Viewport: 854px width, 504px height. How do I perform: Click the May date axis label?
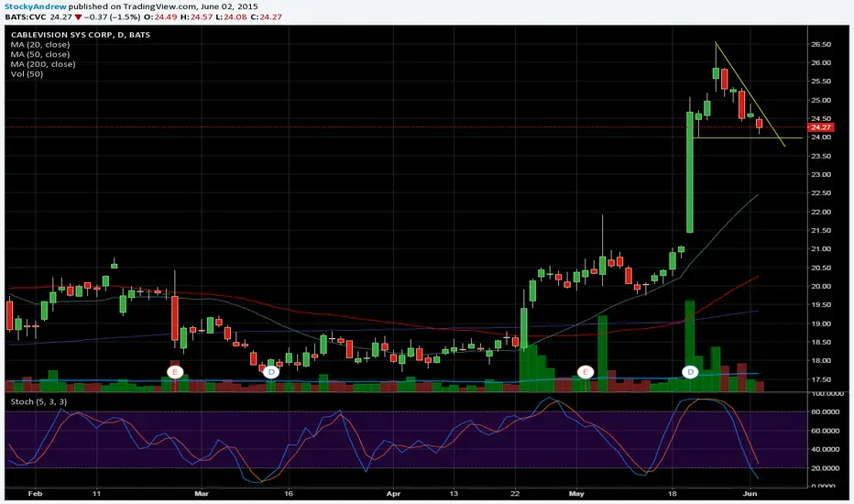coord(576,494)
